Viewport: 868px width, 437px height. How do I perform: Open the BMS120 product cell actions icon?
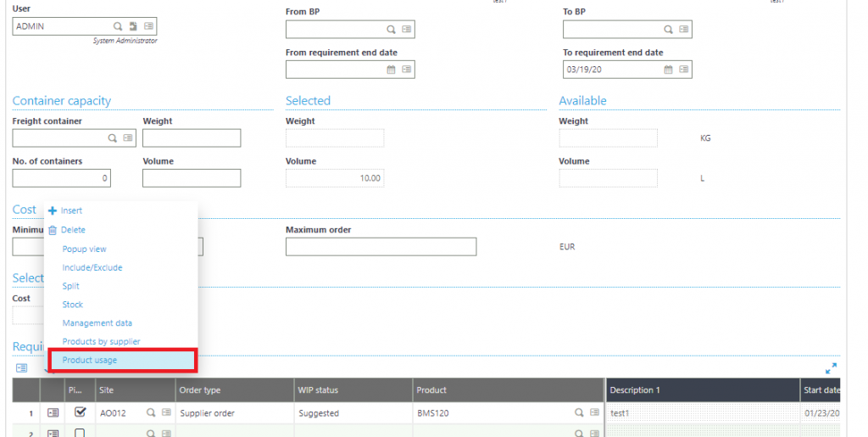594,412
